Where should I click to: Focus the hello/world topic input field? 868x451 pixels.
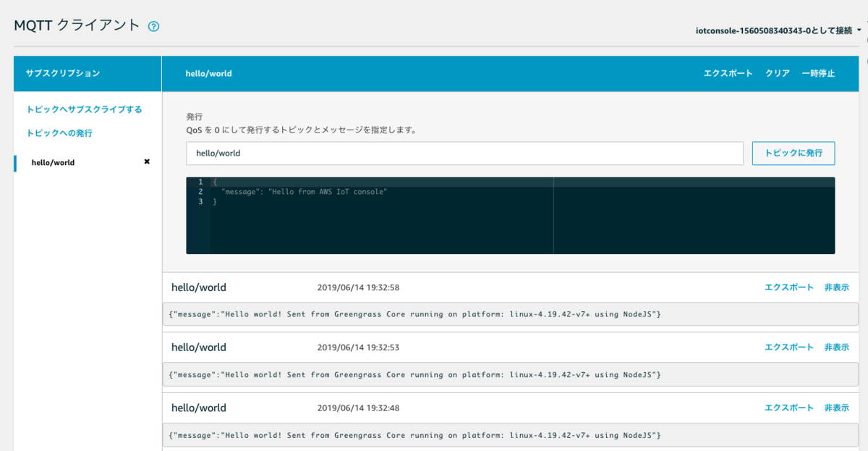464,153
